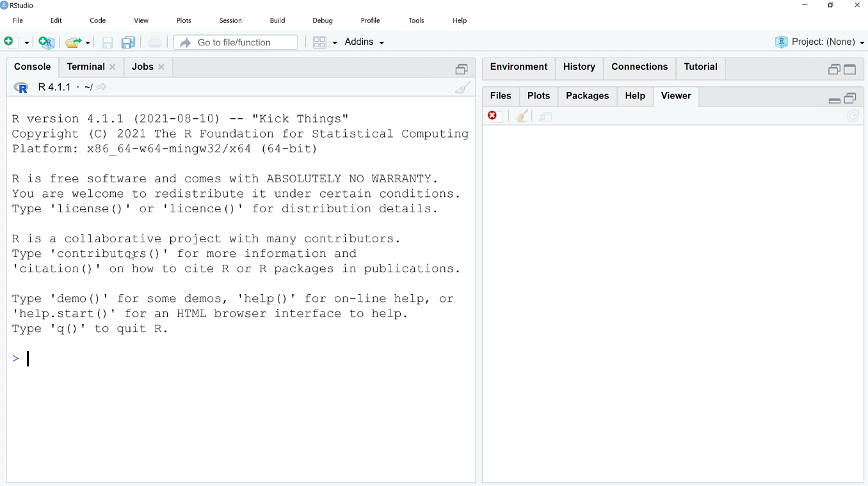The height and width of the screenshot is (486, 868).
Task: Click the RStudio app icon in the title bar
Action: tap(4, 5)
